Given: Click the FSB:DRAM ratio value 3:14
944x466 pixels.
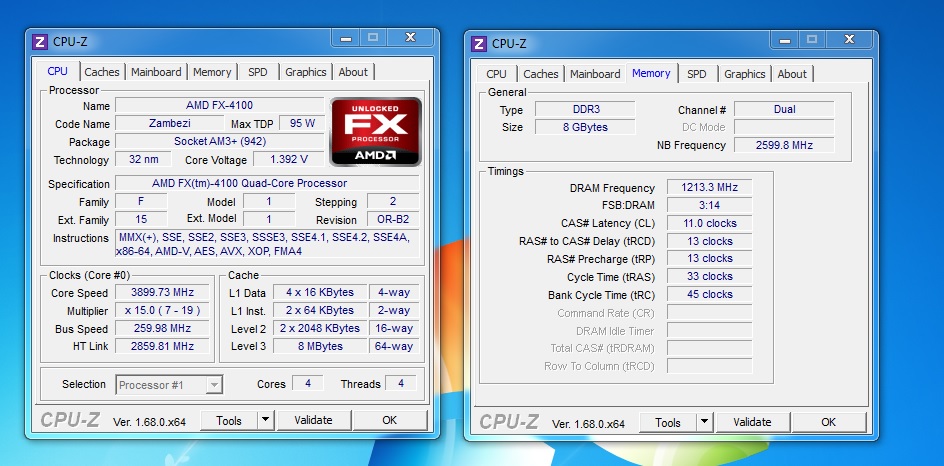Looking at the screenshot, I should [x=709, y=205].
